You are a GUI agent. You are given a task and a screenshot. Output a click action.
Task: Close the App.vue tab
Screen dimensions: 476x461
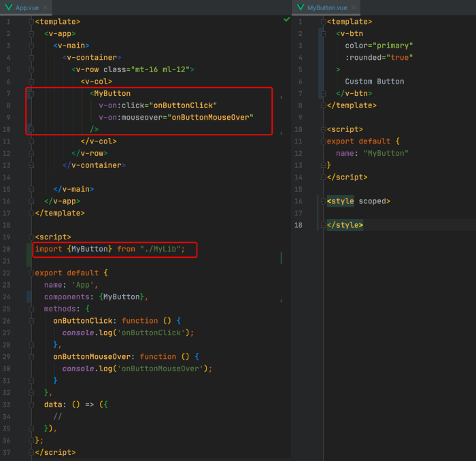[46, 7]
